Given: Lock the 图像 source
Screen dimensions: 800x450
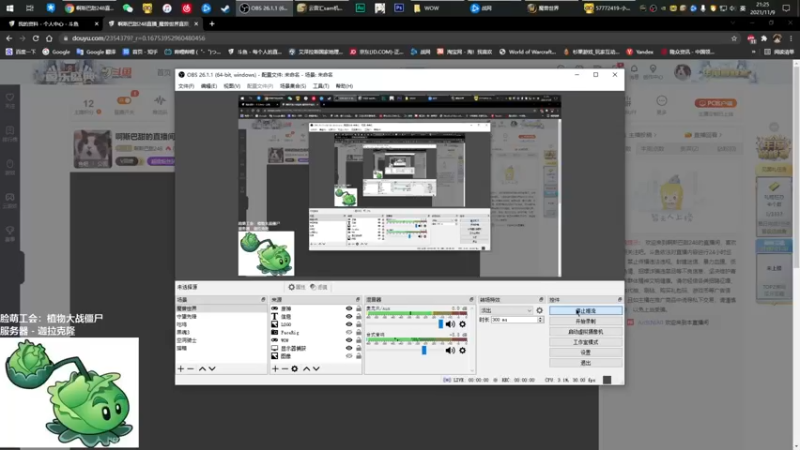Looking at the screenshot, I should (359, 356).
